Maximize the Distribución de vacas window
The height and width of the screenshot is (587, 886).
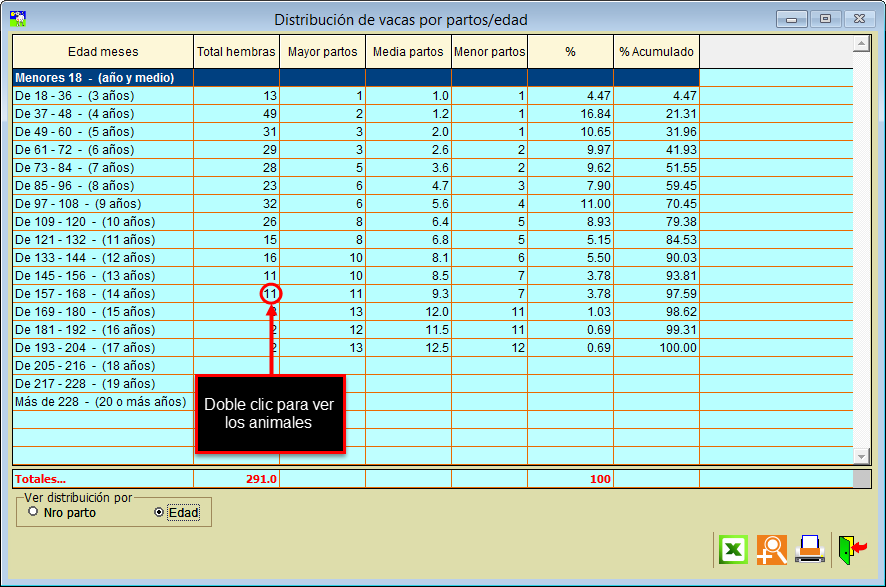[826, 19]
